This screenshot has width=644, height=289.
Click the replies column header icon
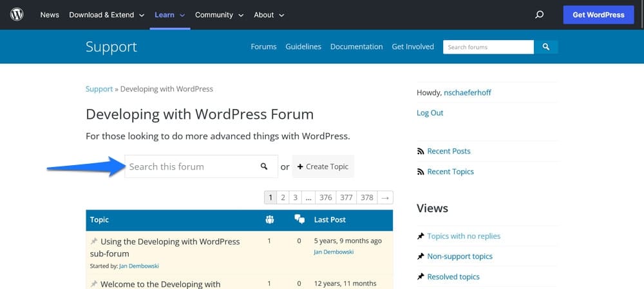pos(299,220)
